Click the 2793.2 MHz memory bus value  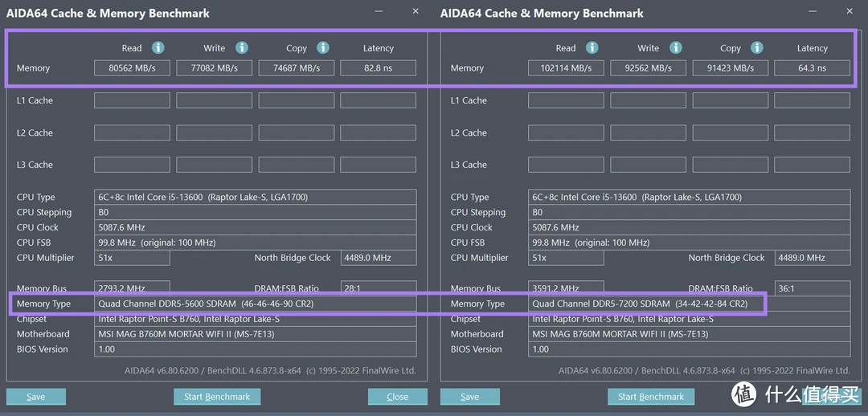[132, 288]
